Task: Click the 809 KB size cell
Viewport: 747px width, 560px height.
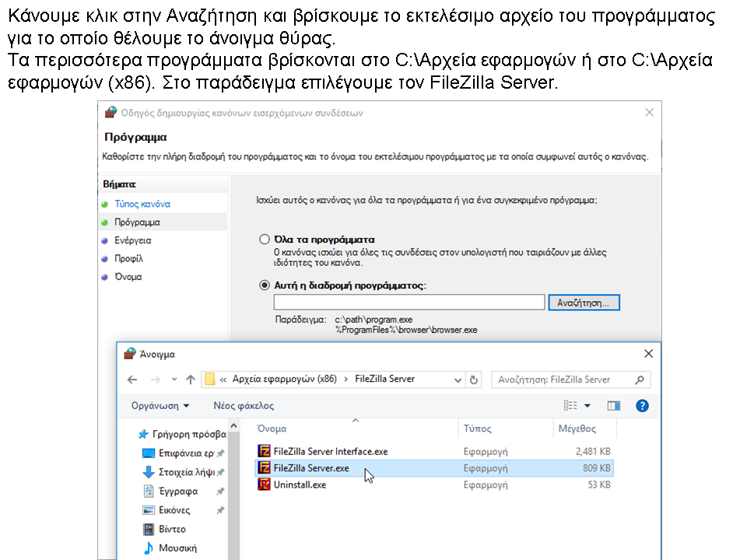Action: (596, 468)
